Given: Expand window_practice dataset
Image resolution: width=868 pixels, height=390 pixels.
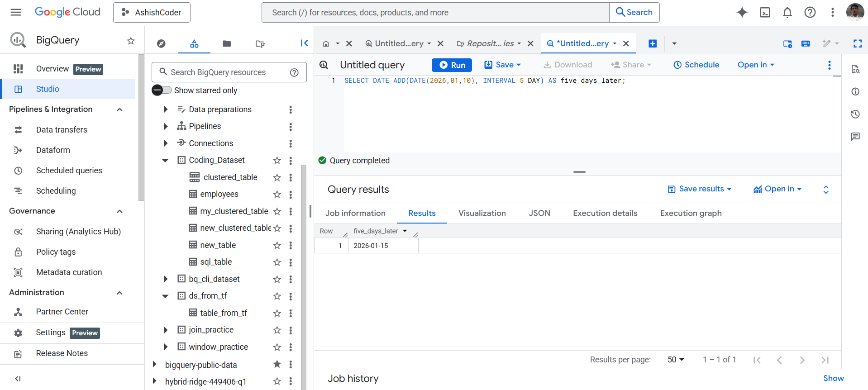Looking at the screenshot, I should click(166, 347).
